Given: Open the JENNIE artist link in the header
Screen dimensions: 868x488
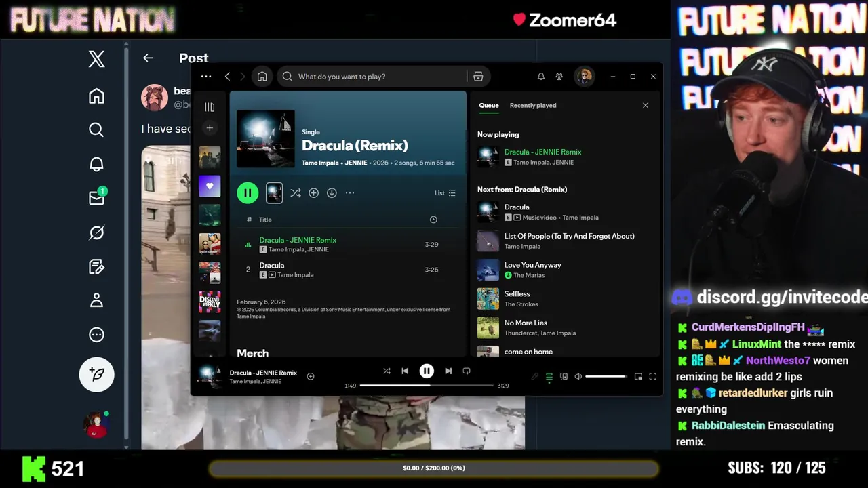Looking at the screenshot, I should tap(356, 163).
